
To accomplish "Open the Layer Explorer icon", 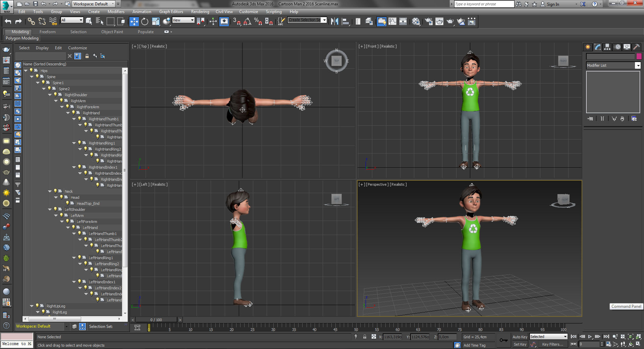I will (369, 21).
